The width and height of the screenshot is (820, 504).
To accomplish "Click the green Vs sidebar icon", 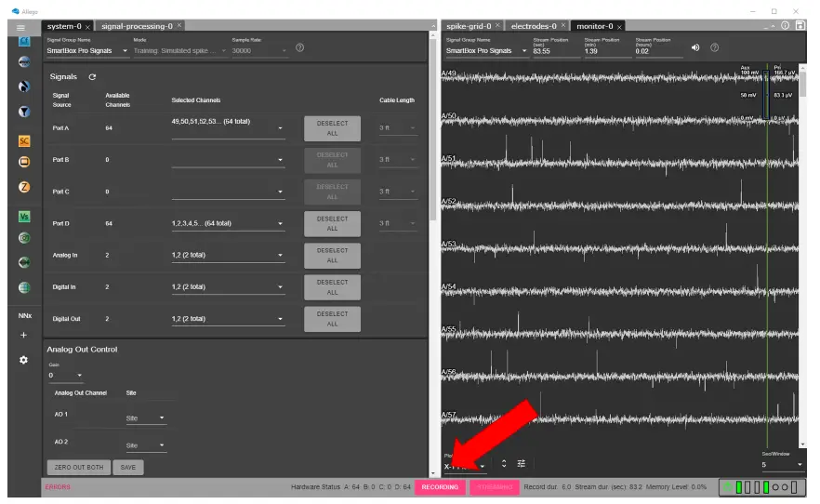I will pos(24,216).
